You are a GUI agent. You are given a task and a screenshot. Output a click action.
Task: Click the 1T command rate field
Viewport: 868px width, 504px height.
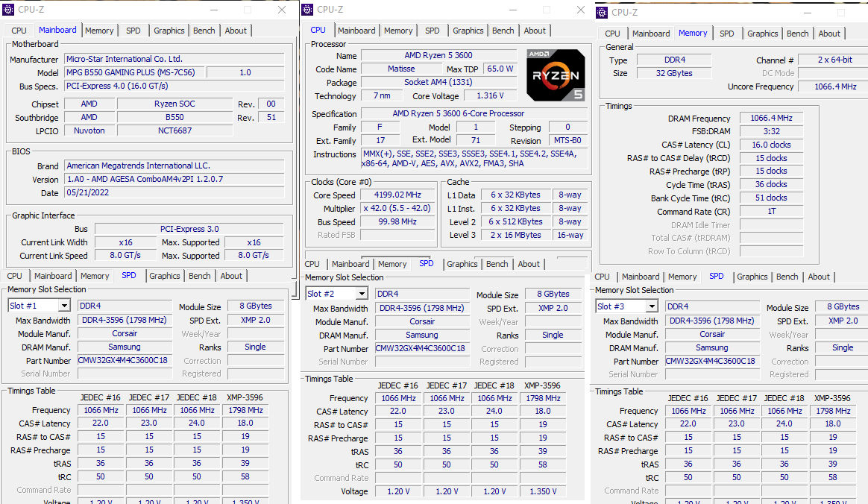(x=771, y=211)
